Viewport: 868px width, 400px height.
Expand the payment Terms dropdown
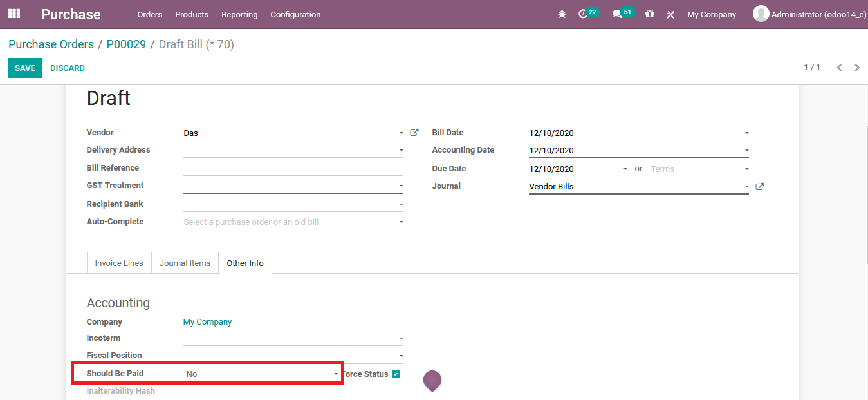(x=746, y=169)
